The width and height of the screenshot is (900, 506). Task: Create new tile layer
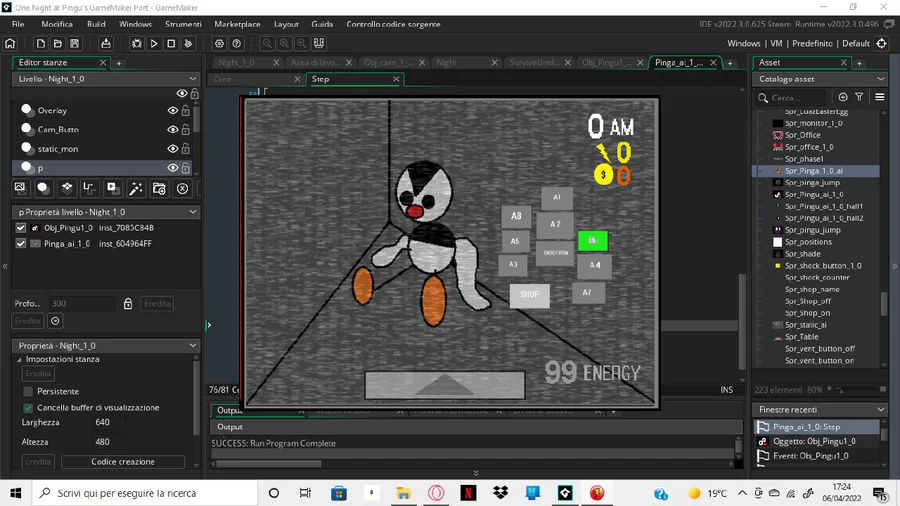(x=67, y=188)
